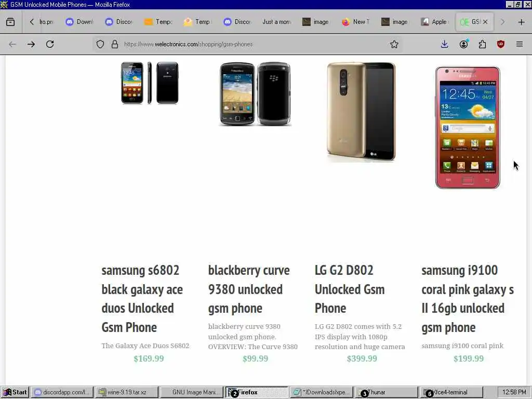This screenshot has width=532, height=399.
Task: Reload the page with the refresh icon
Action: click(50, 44)
